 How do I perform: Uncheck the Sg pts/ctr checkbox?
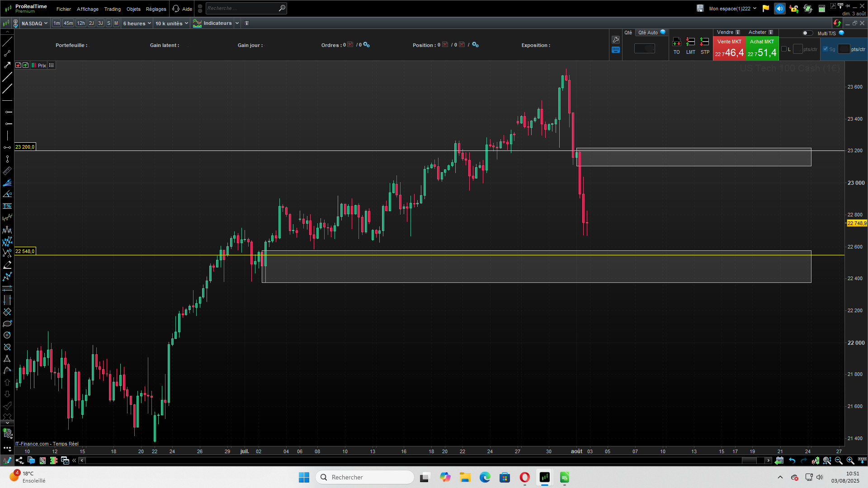826,49
